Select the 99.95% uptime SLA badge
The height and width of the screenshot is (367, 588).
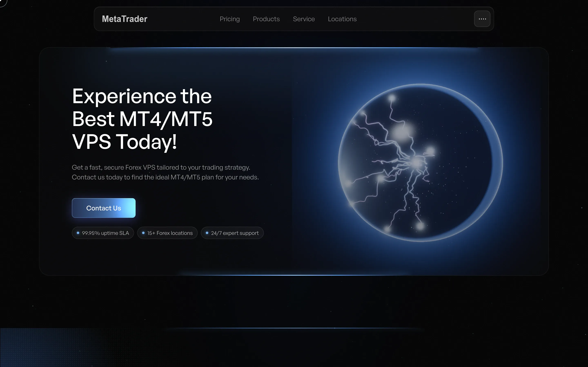(x=103, y=233)
